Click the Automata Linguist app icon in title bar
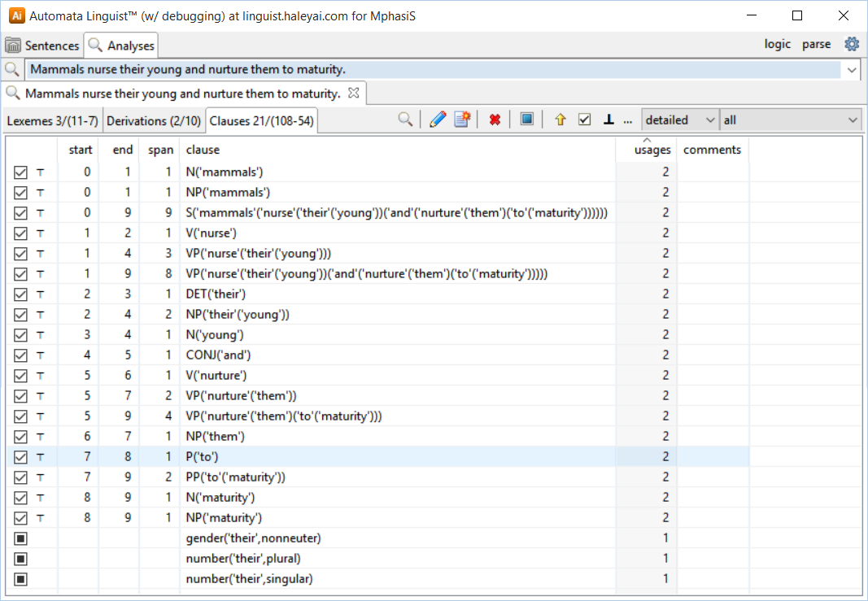 point(17,15)
